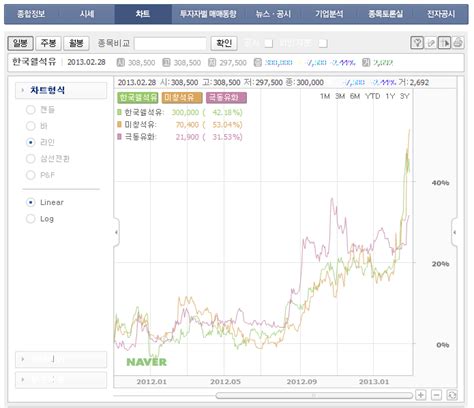
Task: Click the orange 미창석유 legend tag
Action: pos(182,98)
